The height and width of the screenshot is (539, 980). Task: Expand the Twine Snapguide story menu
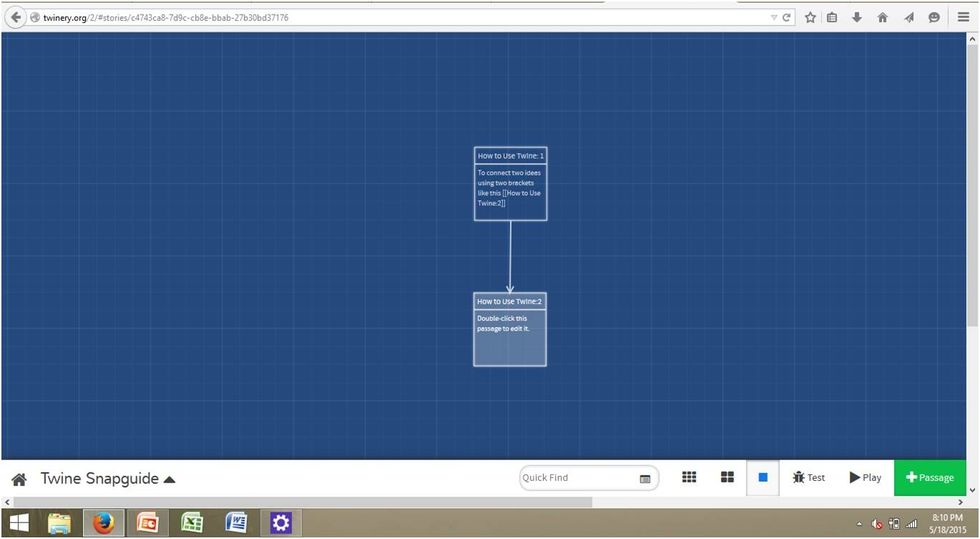coord(169,479)
